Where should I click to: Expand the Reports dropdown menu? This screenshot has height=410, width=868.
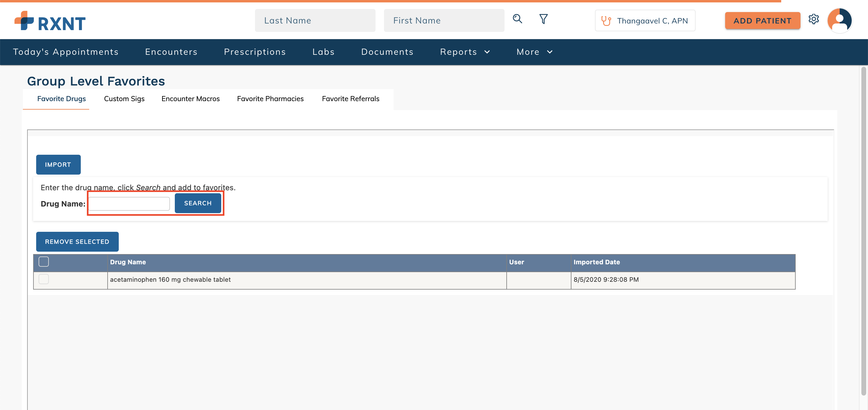(465, 52)
